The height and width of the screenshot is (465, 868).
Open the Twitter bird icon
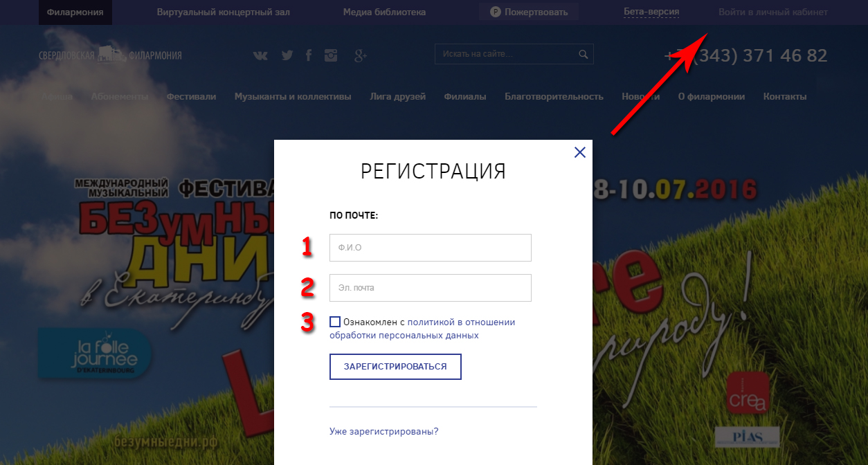[x=287, y=55]
